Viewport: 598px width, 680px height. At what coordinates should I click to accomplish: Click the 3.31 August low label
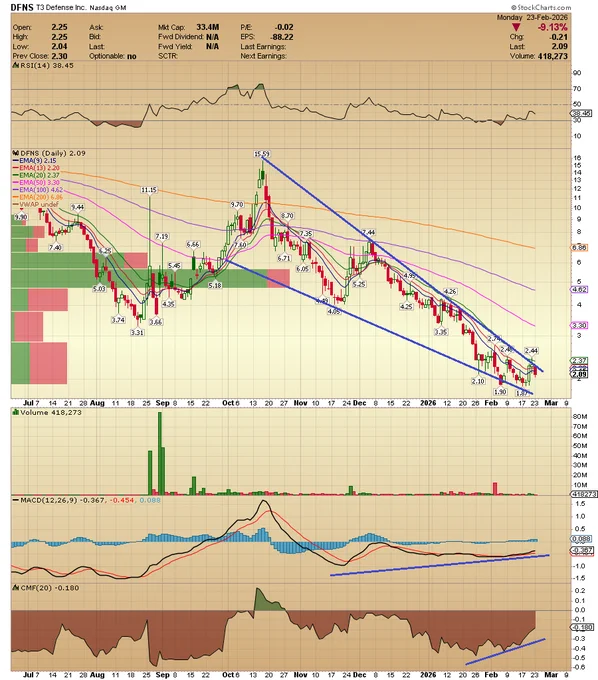pyautogui.click(x=137, y=332)
